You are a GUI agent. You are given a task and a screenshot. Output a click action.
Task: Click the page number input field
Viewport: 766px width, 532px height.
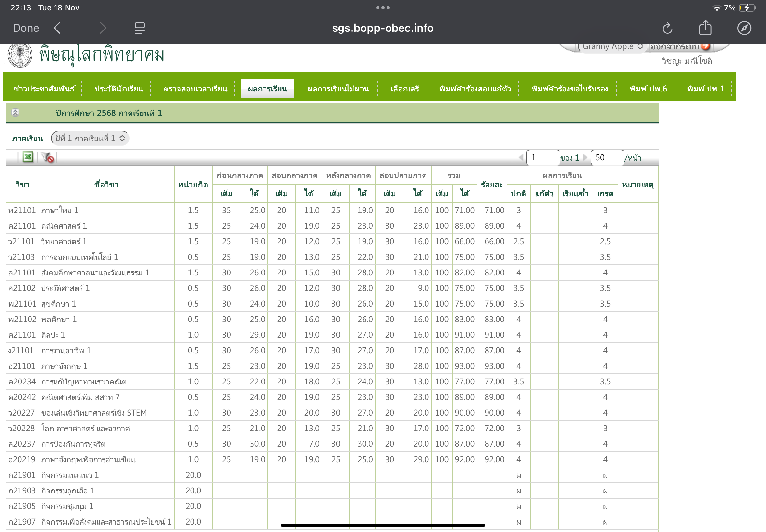[x=542, y=158]
